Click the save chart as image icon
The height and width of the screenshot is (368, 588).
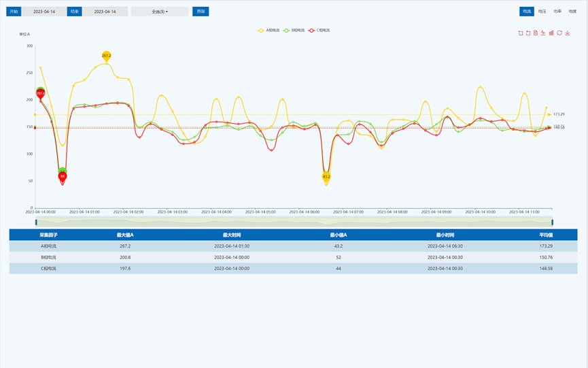[568, 33]
